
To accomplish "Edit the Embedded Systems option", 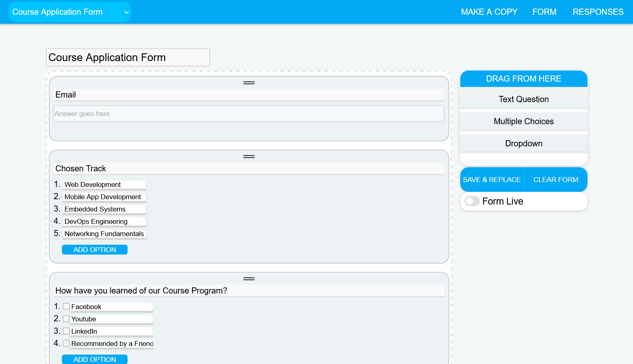I will (104, 209).
